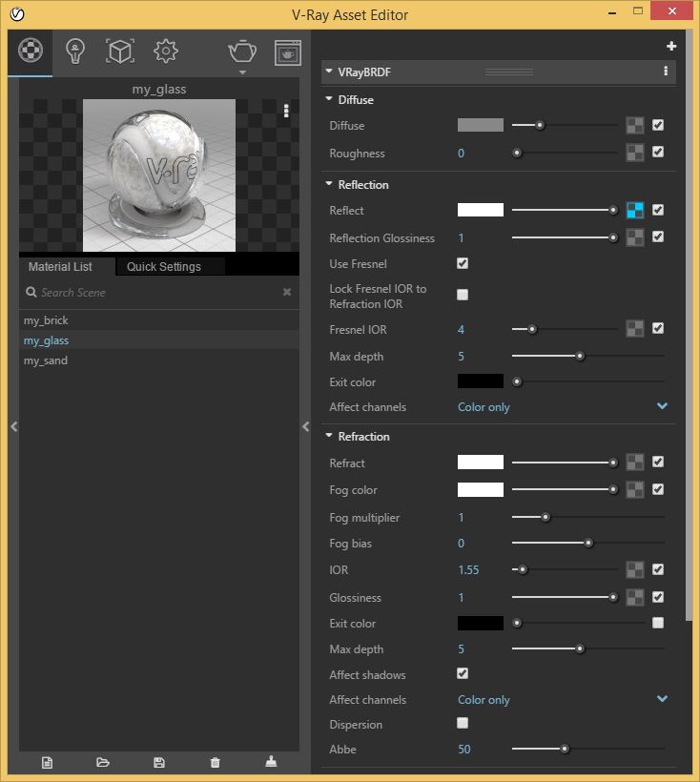Viewport: 700px width, 782px height.
Task: Click the Reflect white color swatch
Action: tap(480, 210)
